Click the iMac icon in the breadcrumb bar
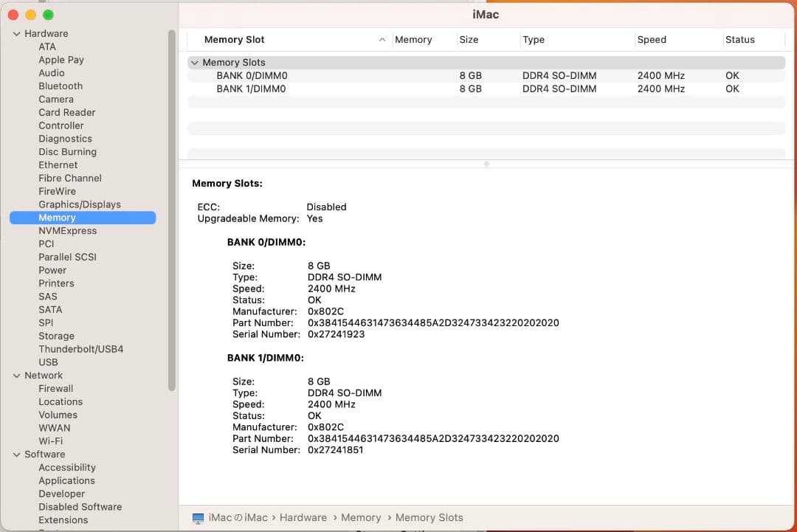This screenshot has height=532, width=797. [196, 517]
